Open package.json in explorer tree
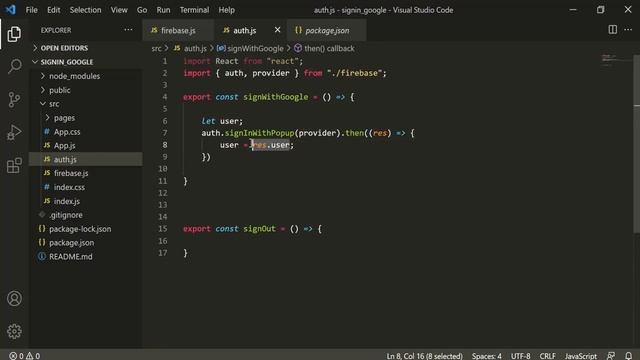This screenshot has width=640, height=360. (86, 243)
